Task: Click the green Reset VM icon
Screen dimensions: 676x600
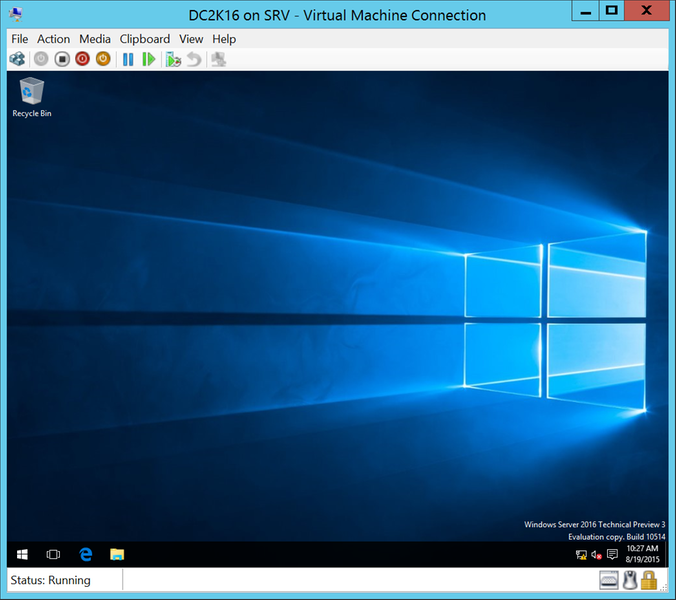Action: tap(149, 59)
